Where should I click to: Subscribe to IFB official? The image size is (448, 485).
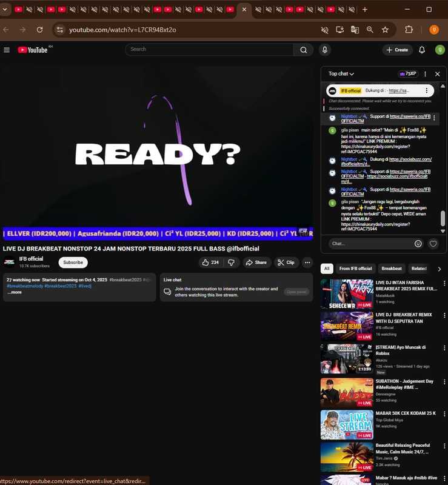click(73, 263)
